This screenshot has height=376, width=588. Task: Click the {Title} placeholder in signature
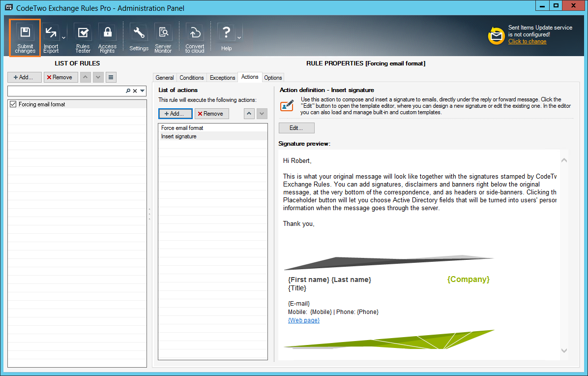coord(297,288)
